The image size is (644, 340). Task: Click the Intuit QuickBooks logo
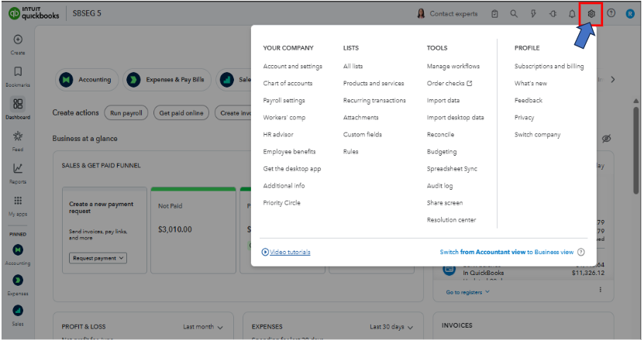33,13
